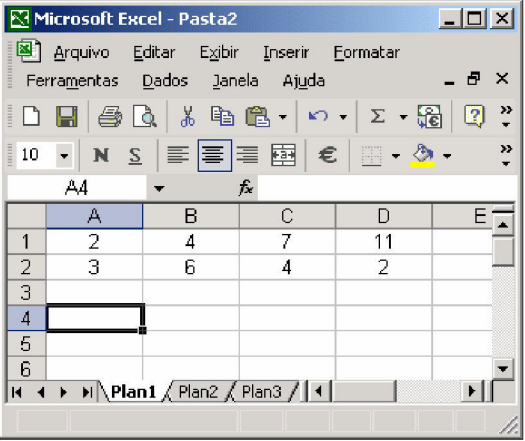Open the Ferramentas menu
The height and width of the screenshot is (441, 525).
pos(72,81)
